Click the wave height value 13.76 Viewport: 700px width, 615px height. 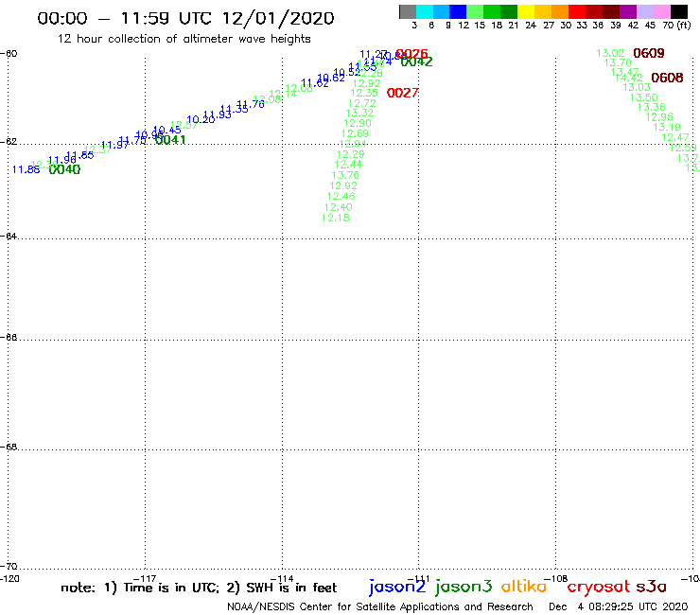(x=345, y=176)
